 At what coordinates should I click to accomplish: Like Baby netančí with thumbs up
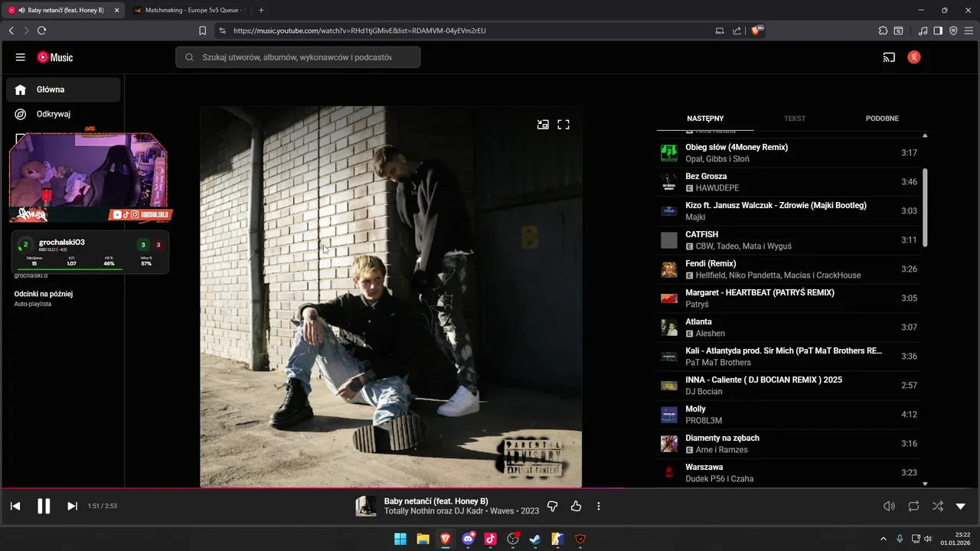point(576,506)
